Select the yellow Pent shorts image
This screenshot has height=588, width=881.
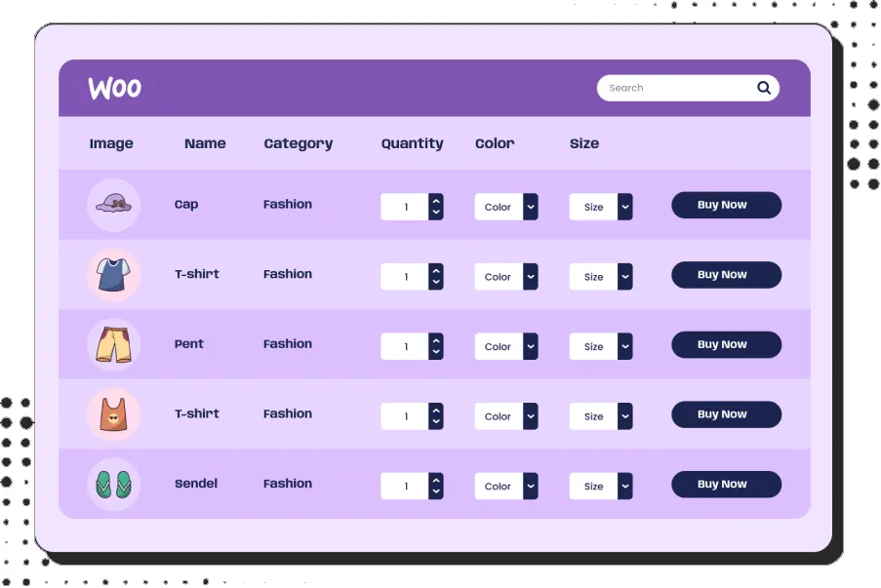coord(113,344)
